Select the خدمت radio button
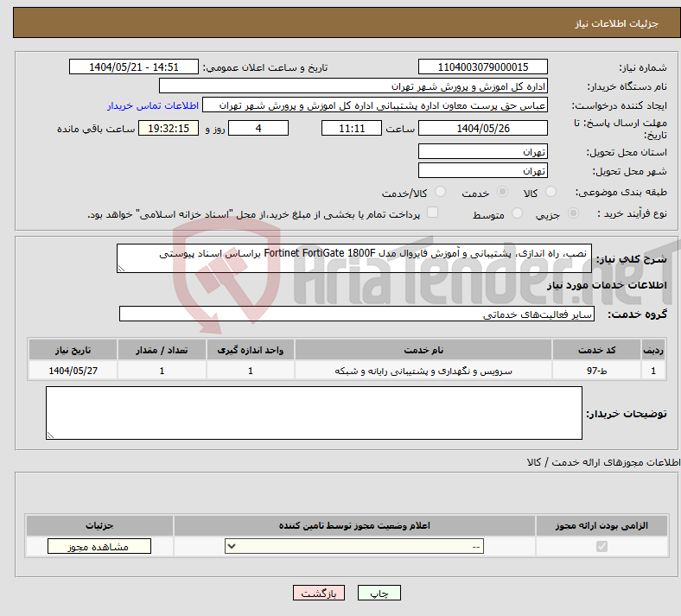The image size is (681, 616). (x=502, y=193)
